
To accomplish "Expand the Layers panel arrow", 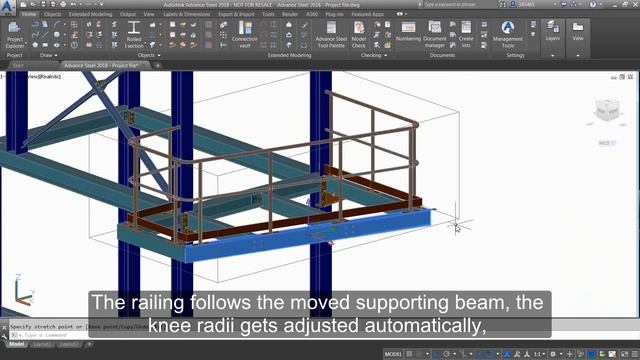I will (x=553, y=56).
